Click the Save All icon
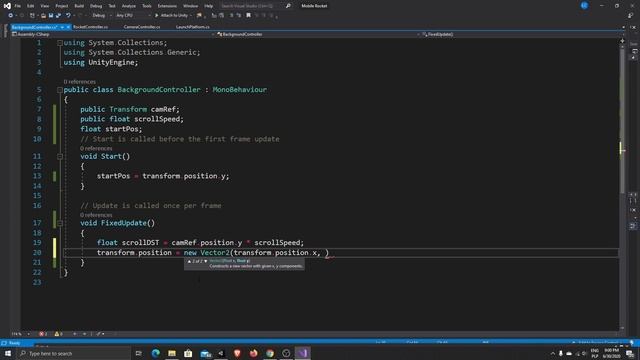Screen dimensions: 640x360 (58, 16)
